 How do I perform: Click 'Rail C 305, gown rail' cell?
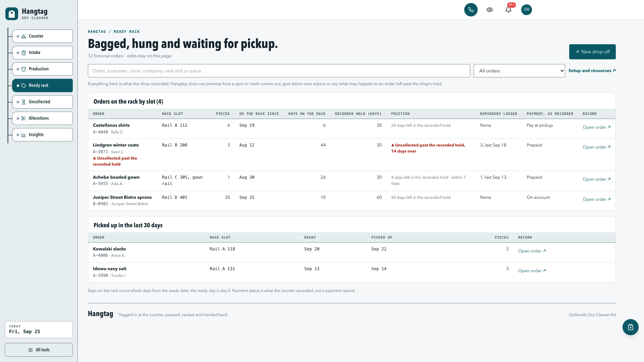click(182, 180)
